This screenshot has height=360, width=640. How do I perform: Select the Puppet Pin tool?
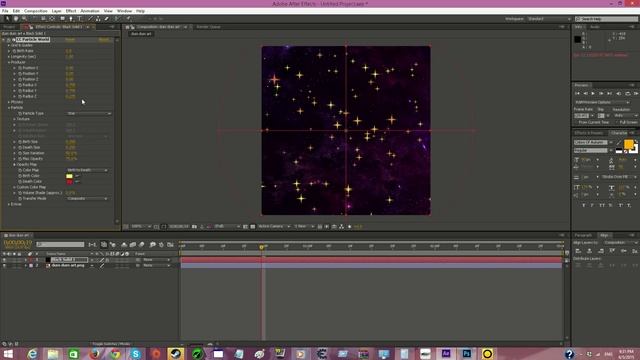coord(128,18)
